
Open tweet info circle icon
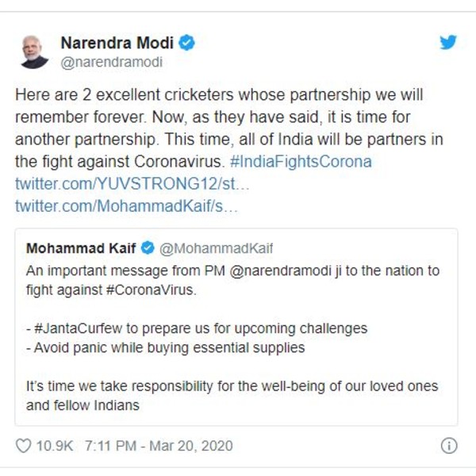pyautogui.click(x=448, y=445)
